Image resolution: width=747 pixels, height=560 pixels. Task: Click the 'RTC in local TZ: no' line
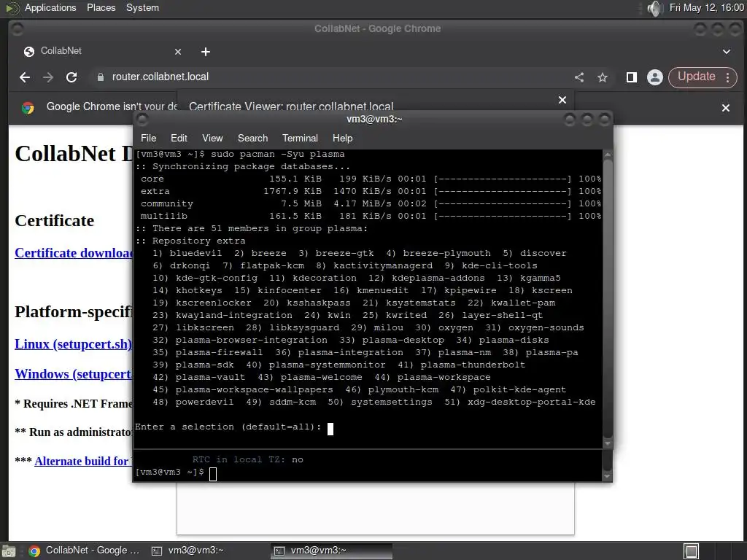pos(248,459)
